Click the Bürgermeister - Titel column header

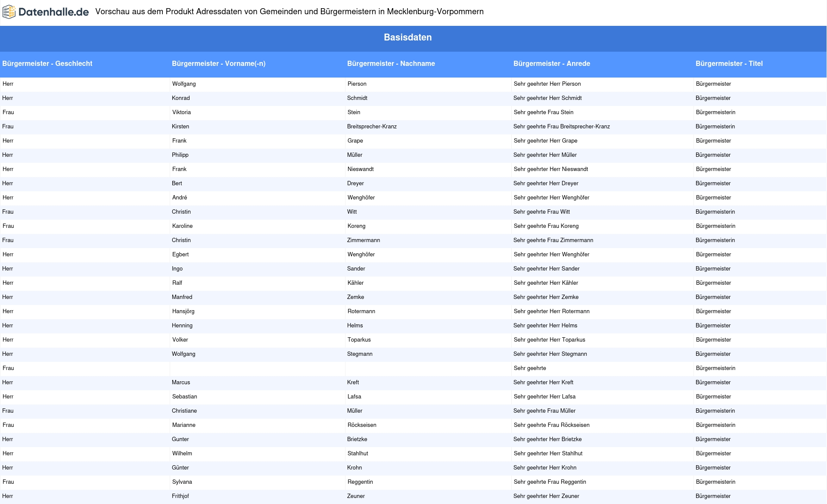pos(729,64)
